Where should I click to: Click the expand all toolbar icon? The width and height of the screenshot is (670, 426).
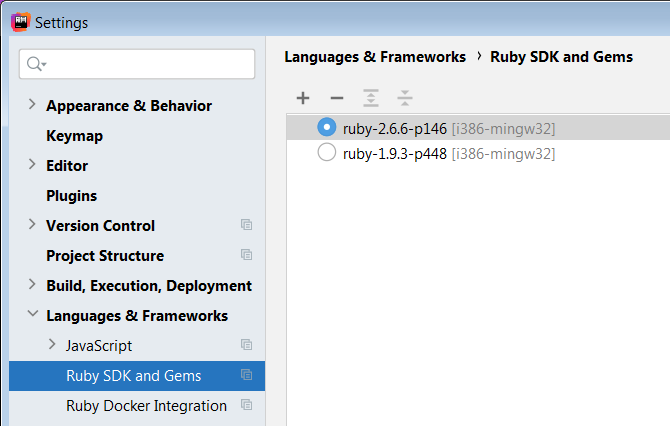tap(370, 98)
